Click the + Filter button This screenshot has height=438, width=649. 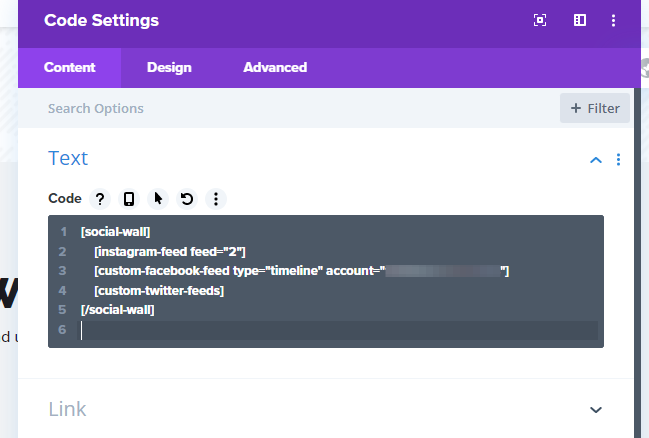(595, 108)
